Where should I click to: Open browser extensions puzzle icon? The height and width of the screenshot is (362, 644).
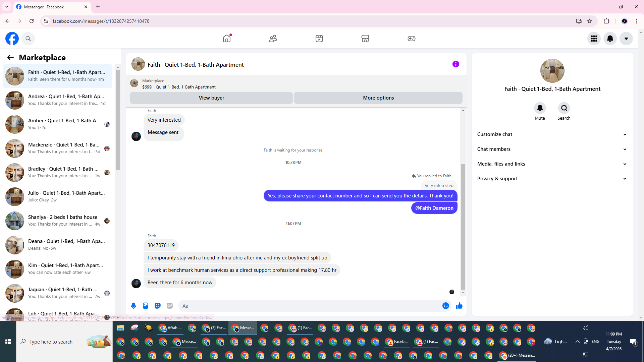point(606,21)
